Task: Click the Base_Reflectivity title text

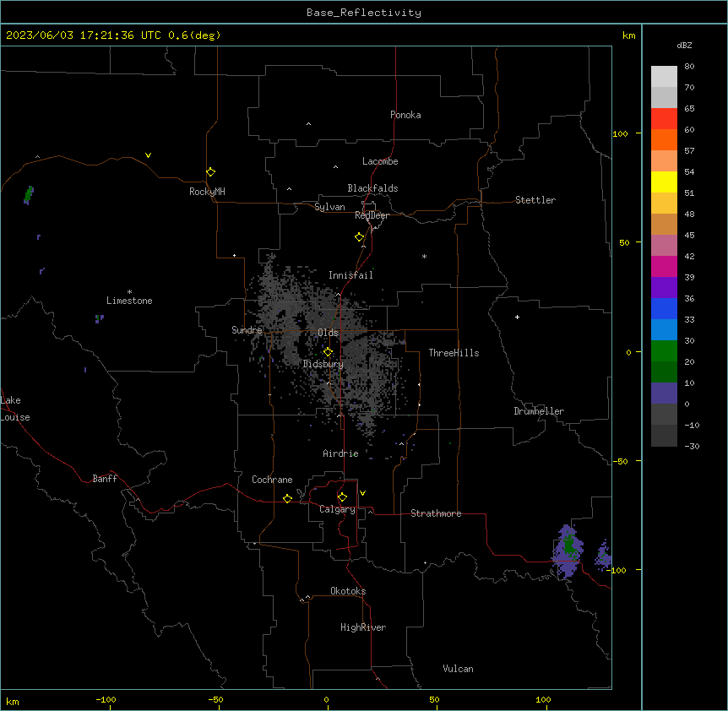Action: 364,13
